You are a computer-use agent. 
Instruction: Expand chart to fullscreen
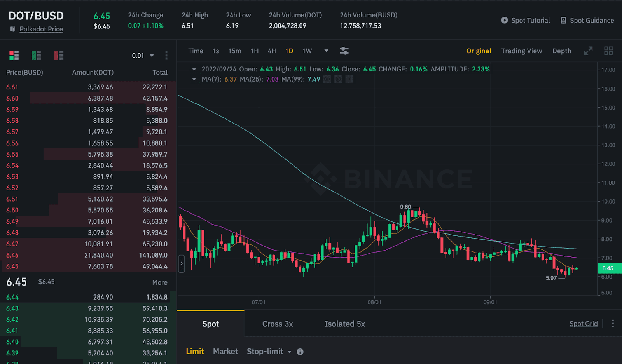(588, 51)
